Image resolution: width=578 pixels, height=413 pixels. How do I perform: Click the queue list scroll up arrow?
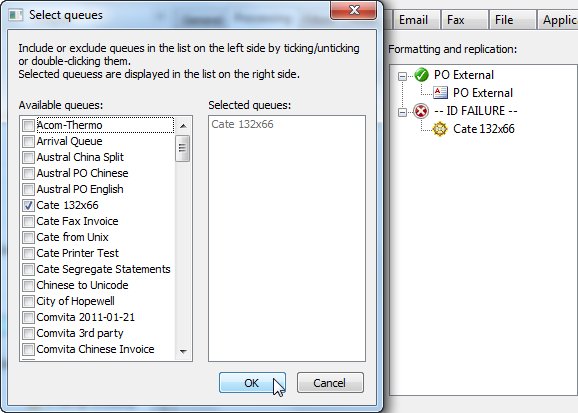(x=183, y=126)
